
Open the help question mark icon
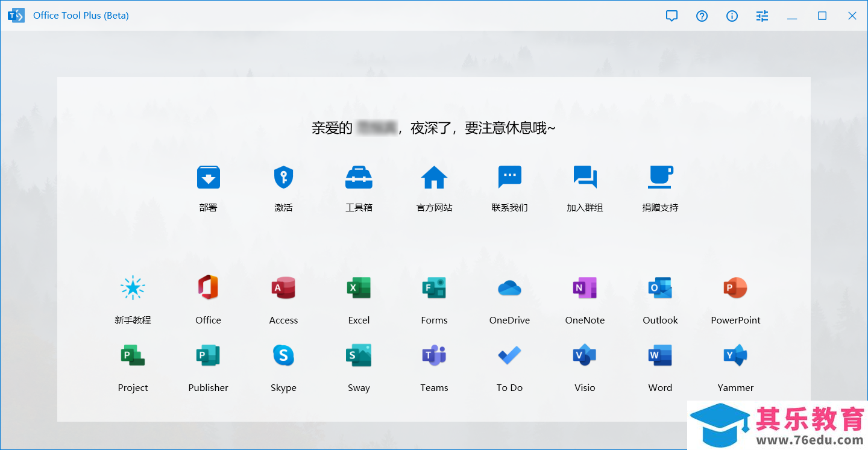[x=702, y=16]
